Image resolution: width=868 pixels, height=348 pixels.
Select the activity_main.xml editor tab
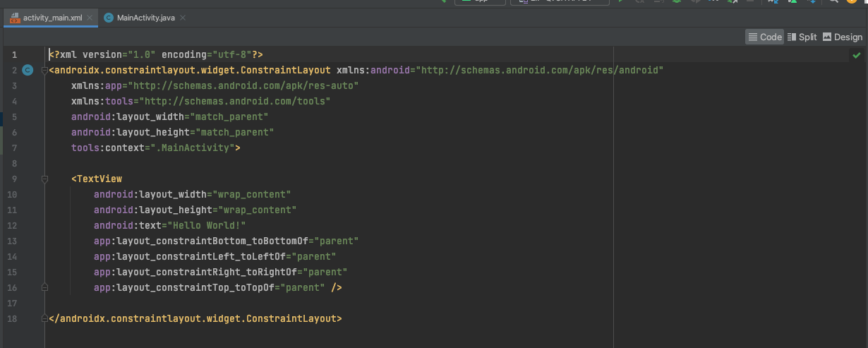click(x=52, y=18)
